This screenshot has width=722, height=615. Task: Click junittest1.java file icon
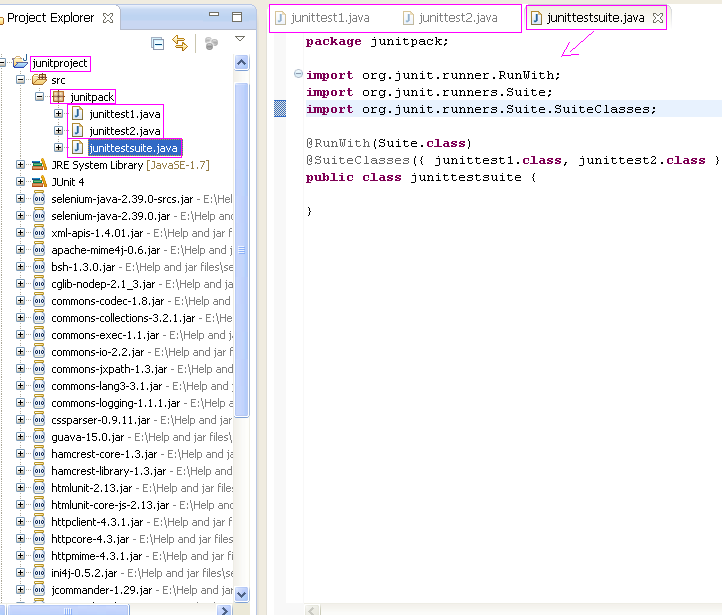tap(78, 114)
